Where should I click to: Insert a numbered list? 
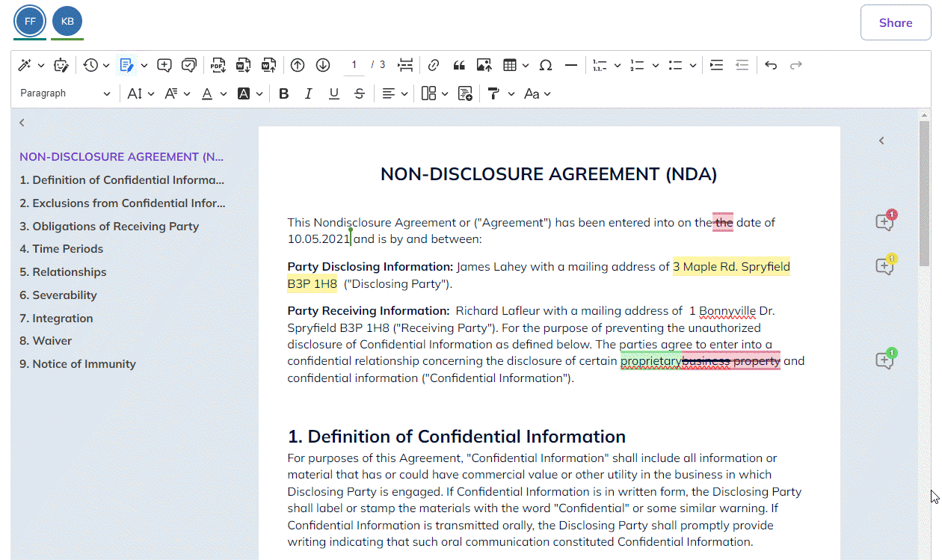[638, 65]
